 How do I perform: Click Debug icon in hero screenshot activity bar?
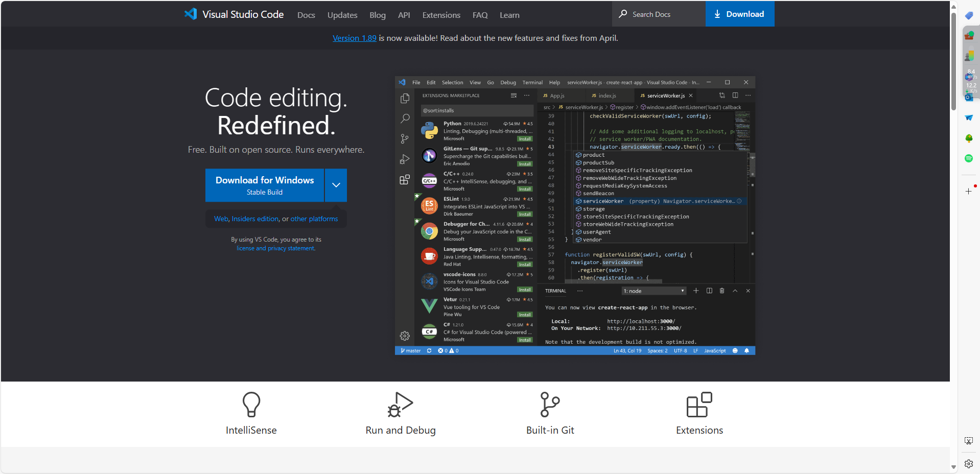[405, 159]
